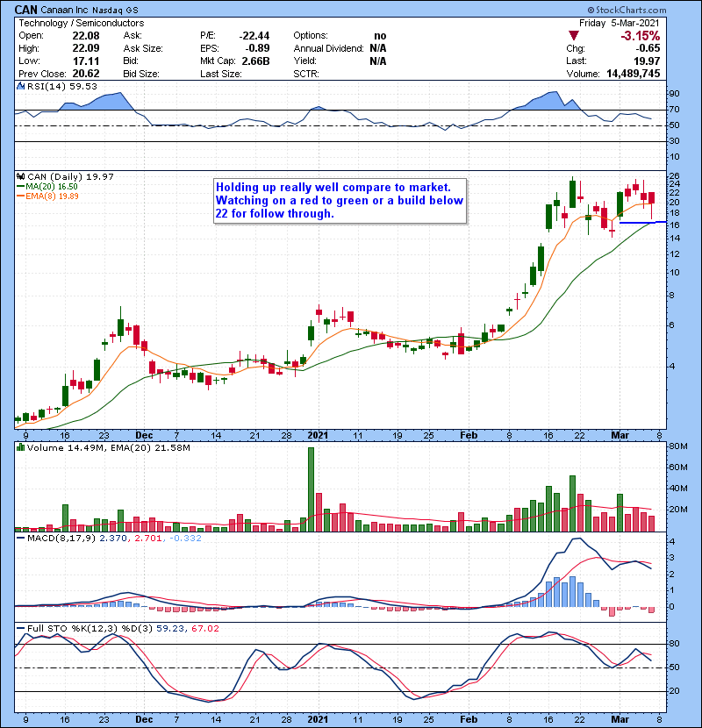Click the 26 level on the price scale
Screen dimensions: 702x728
coord(675,175)
